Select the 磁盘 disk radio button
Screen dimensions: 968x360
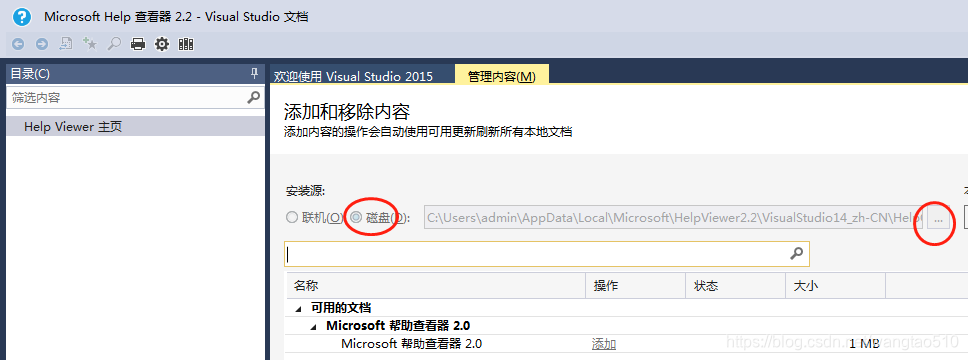[x=356, y=217]
